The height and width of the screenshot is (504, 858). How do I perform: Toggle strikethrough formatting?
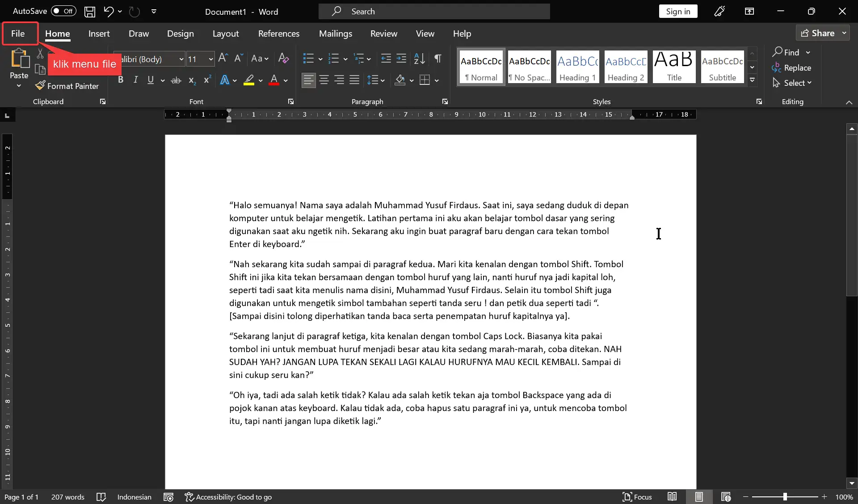[176, 80]
